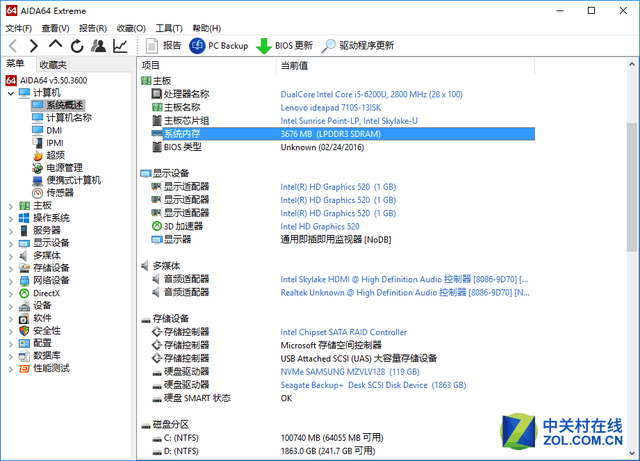Click the Back navigation arrow
The height and width of the screenshot is (461, 640).
[x=13, y=46]
